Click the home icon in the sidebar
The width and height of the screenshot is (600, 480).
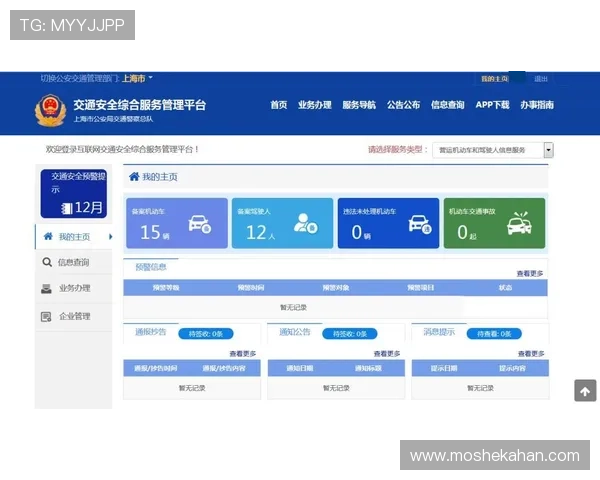coord(48,236)
